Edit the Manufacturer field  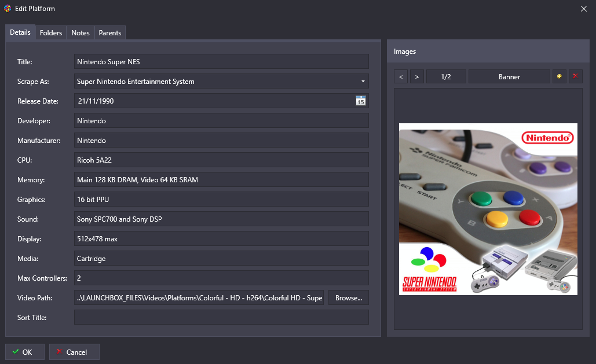[x=221, y=141]
